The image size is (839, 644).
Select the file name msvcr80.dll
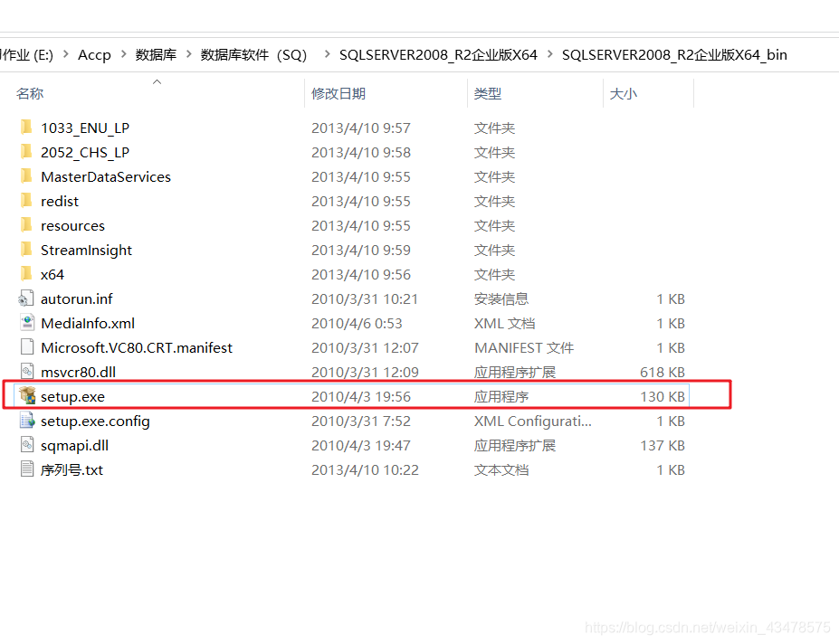point(78,373)
